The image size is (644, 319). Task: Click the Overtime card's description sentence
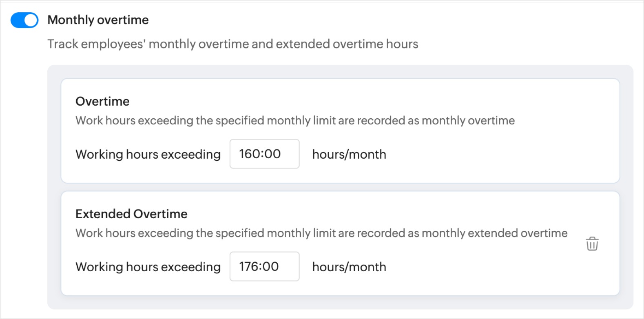pos(295,121)
